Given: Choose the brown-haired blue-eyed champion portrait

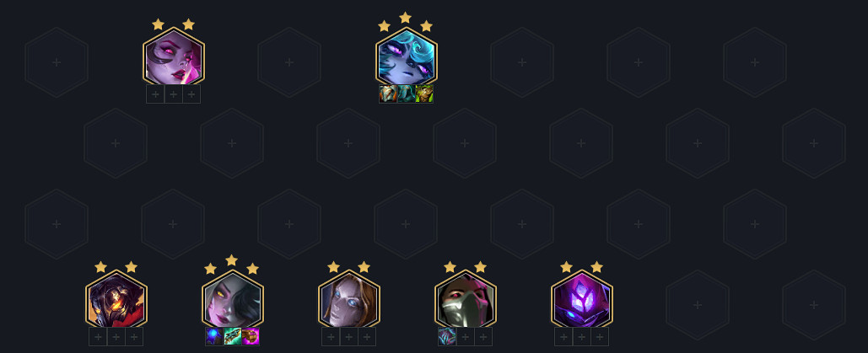Looking at the screenshot, I should click(348, 299).
